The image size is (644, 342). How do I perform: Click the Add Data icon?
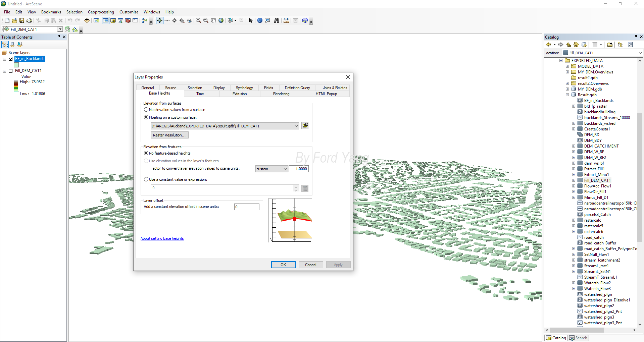[x=87, y=20]
